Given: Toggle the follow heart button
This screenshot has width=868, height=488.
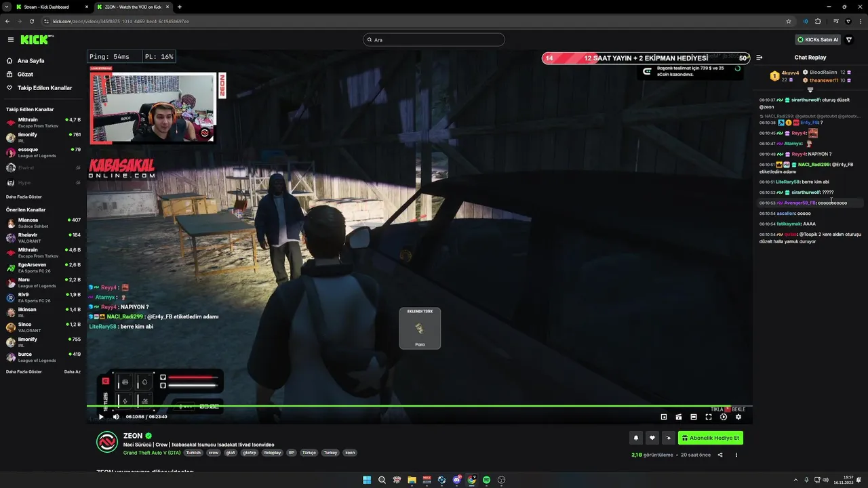Looking at the screenshot, I should (652, 438).
